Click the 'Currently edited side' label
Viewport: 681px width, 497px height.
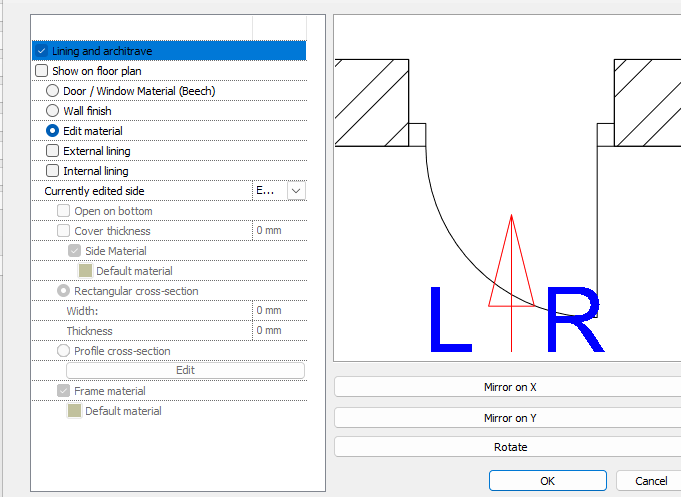pos(94,191)
